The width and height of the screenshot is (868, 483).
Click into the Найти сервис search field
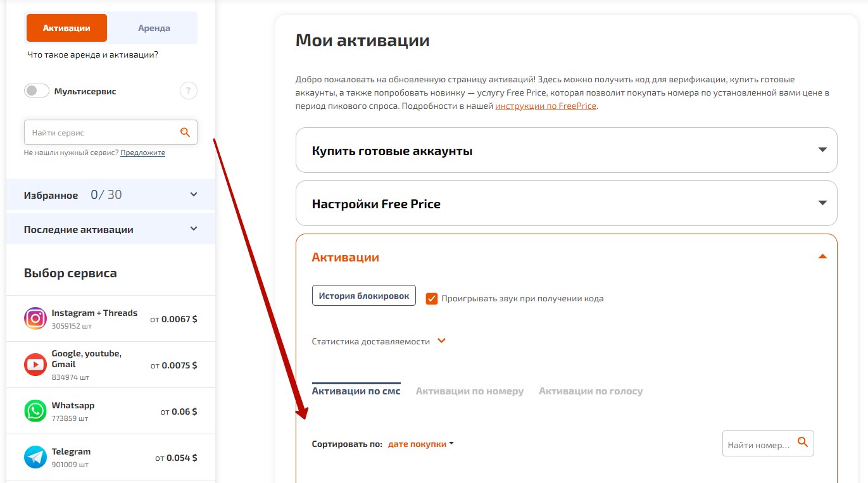click(101, 133)
